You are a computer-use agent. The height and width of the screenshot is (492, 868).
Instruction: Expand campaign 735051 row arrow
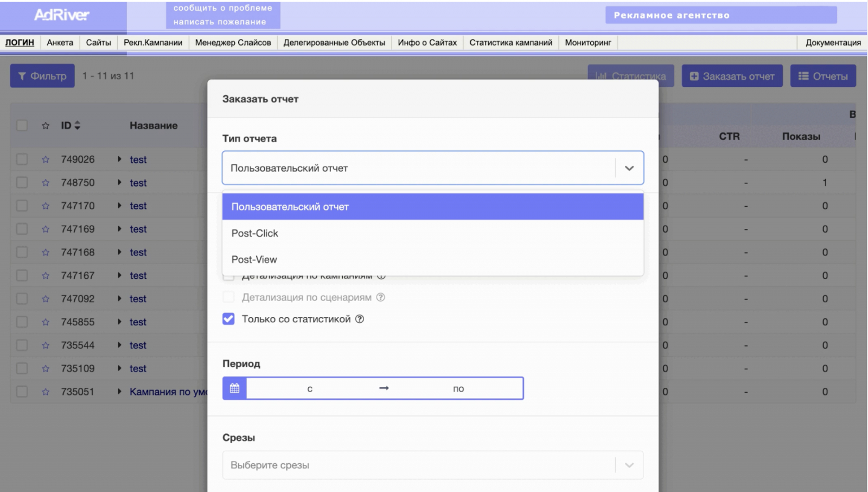tap(119, 391)
